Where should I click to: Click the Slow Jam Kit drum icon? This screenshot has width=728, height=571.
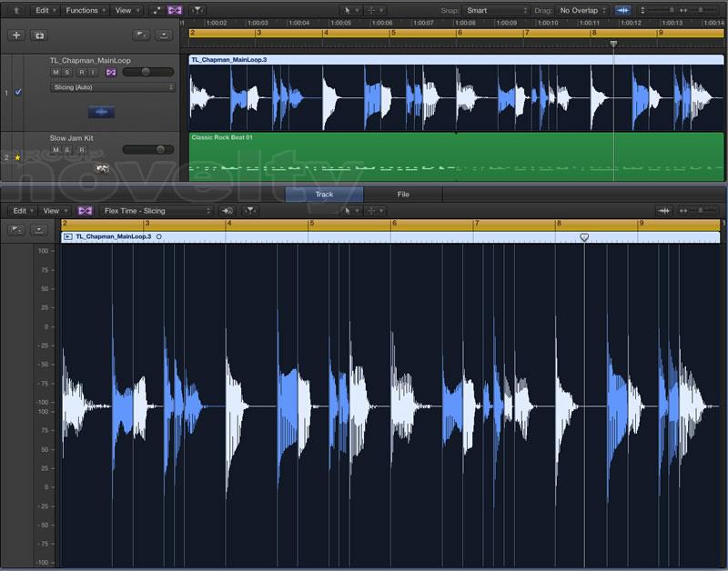tap(103, 168)
